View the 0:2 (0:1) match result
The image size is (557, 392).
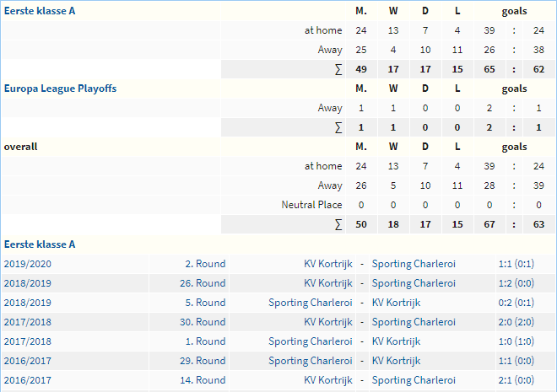(516, 303)
